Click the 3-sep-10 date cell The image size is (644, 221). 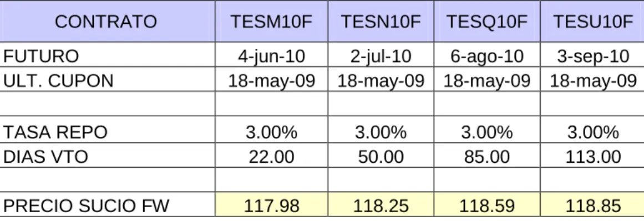point(592,55)
